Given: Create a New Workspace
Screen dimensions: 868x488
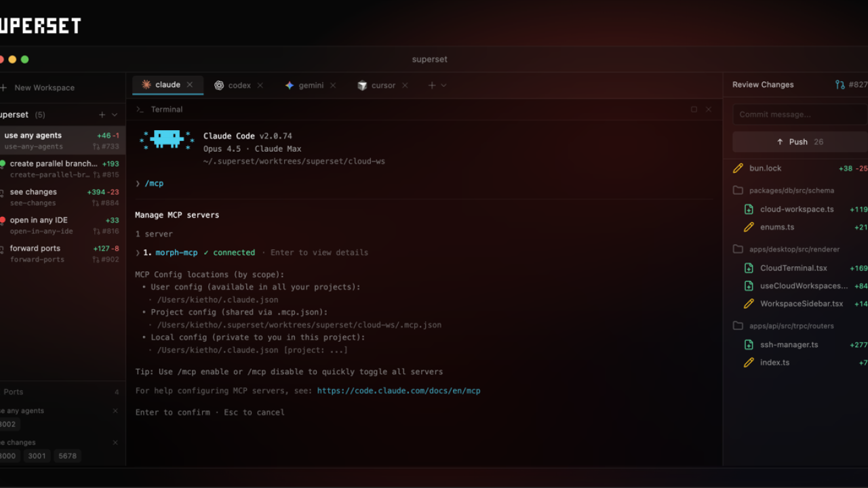Looking at the screenshot, I should click(39, 87).
